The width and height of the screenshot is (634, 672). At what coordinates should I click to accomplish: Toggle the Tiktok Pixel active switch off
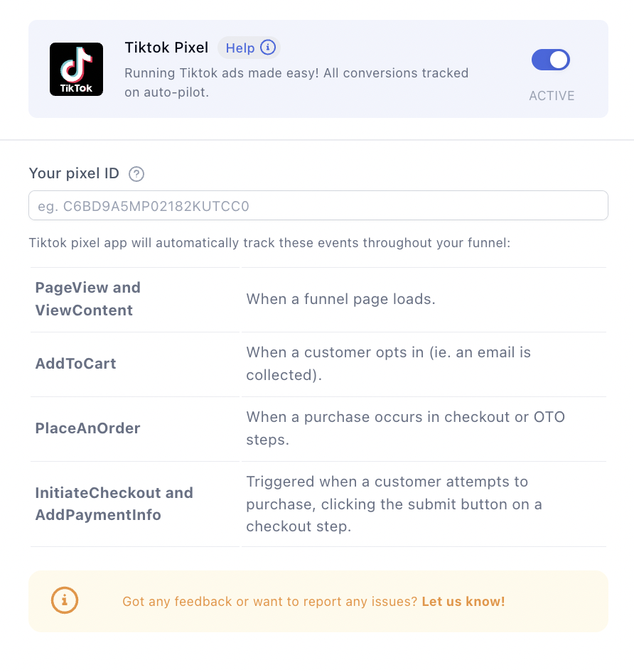coord(551,60)
